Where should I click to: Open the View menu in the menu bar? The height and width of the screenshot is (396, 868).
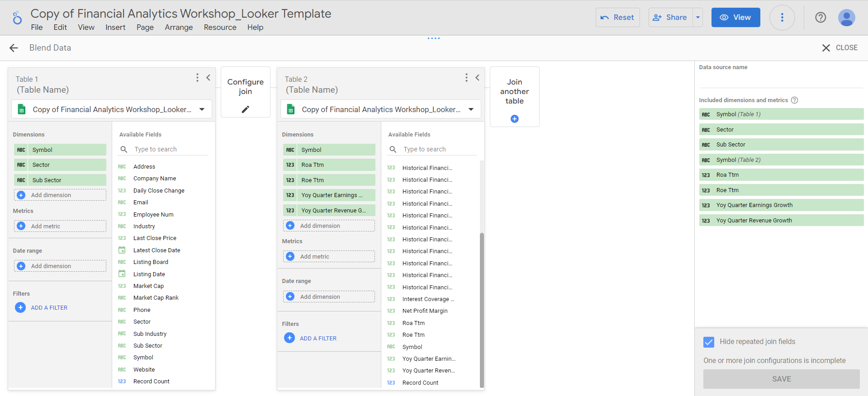pos(86,28)
